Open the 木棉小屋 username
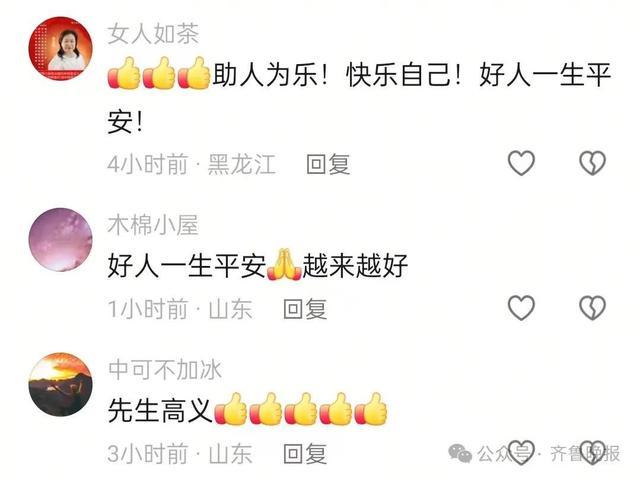This screenshot has width=640, height=479. (153, 225)
